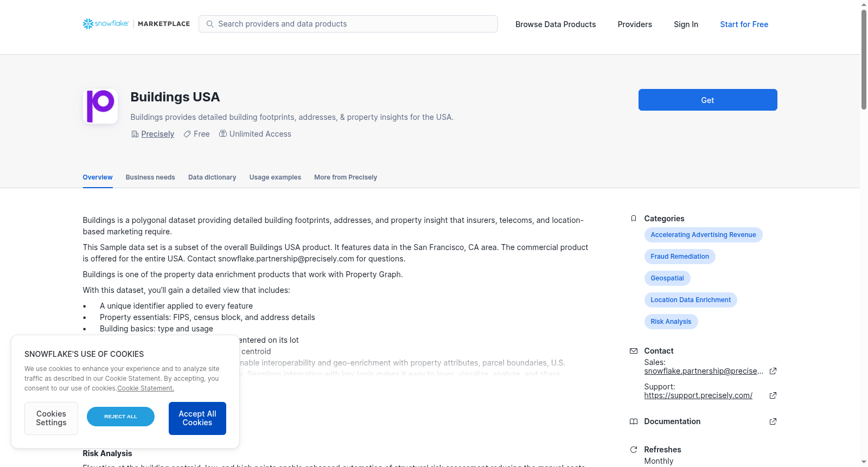This screenshot has width=868, height=467.
Task: Click the Snowflake logo
Action: click(x=106, y=24)
